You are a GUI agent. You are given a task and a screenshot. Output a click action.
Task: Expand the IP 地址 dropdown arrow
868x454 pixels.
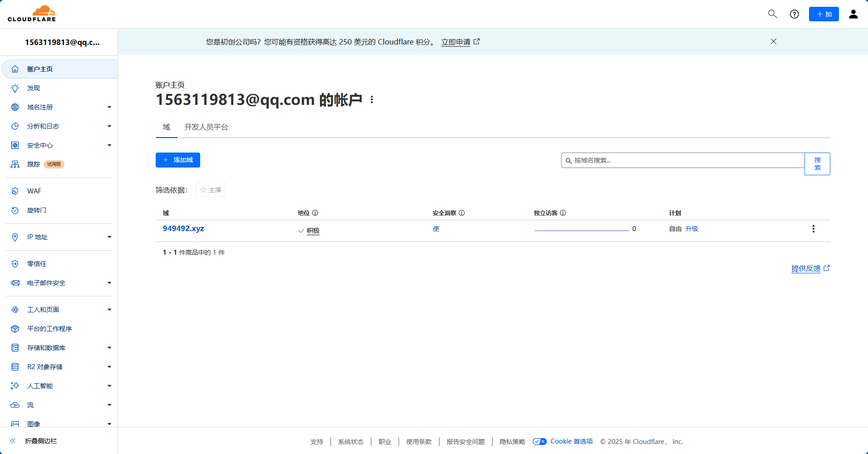109,237
